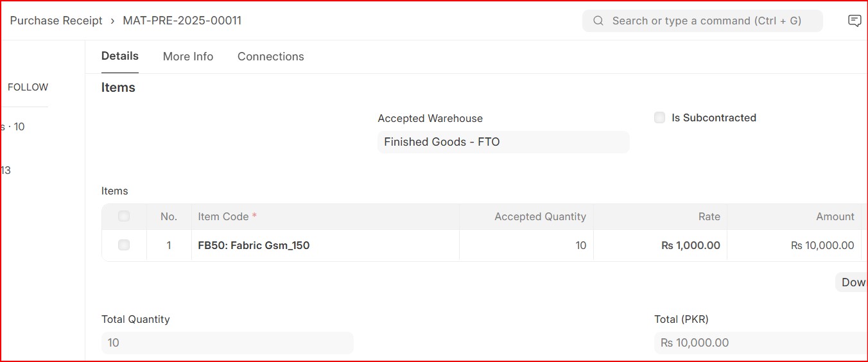The height and width of the screenshot is (362, 868).
Task: Toggle the Is Subcontracted checkbox
Action: (659, 117)
